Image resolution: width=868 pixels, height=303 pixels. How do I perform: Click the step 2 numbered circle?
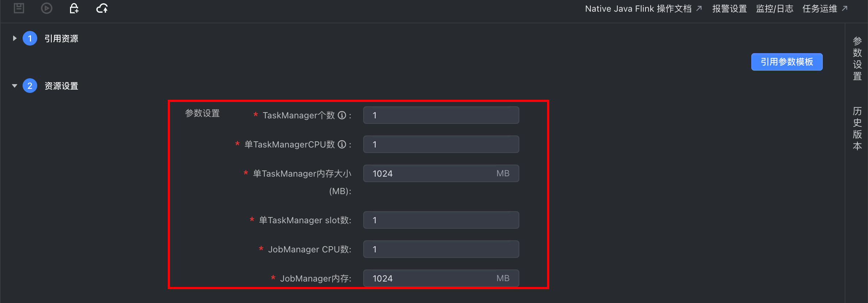(x=30, y=86)
